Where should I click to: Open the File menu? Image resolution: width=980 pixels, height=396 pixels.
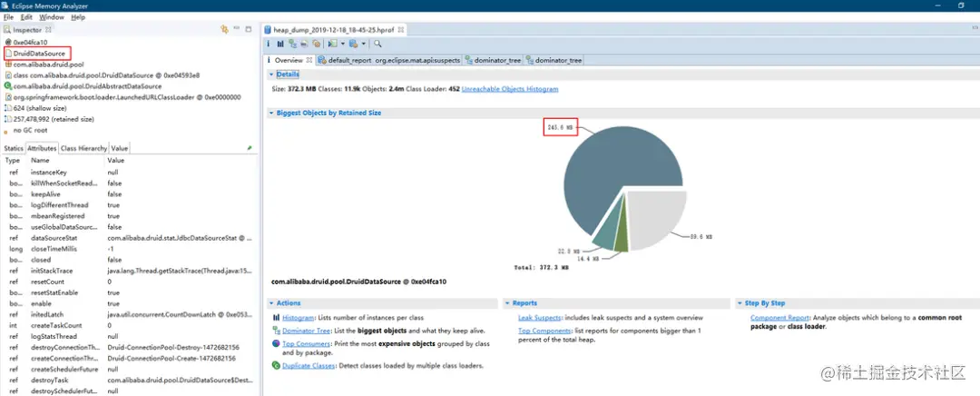click(9, 17)
